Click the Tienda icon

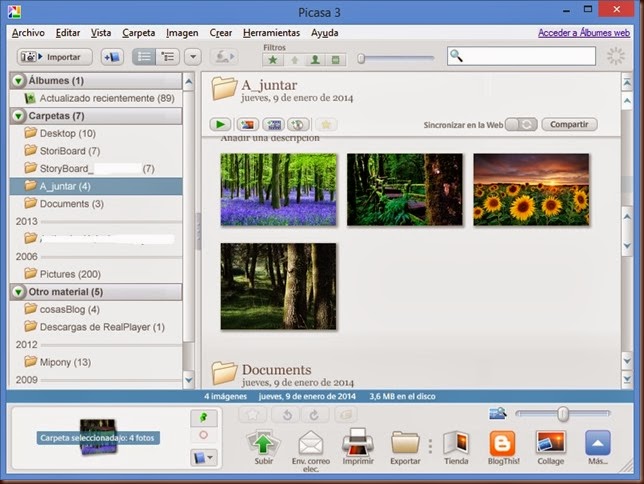coord(456,448)
